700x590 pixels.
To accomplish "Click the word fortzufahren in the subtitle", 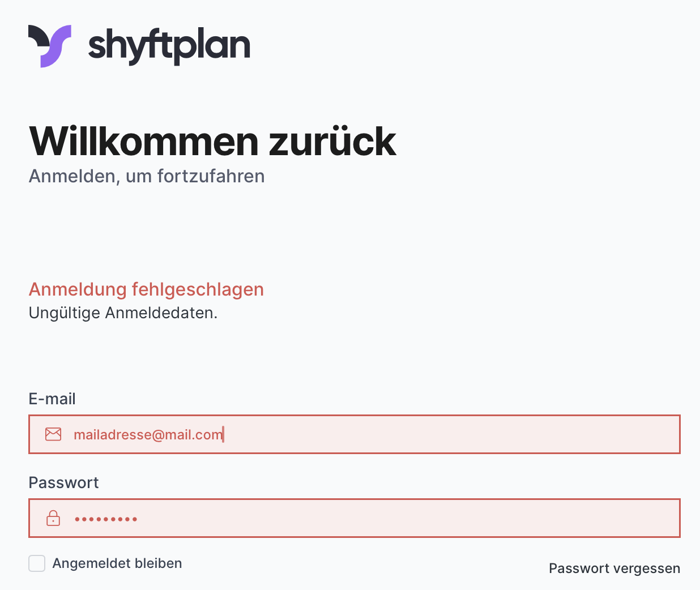I will coord(211,176).
